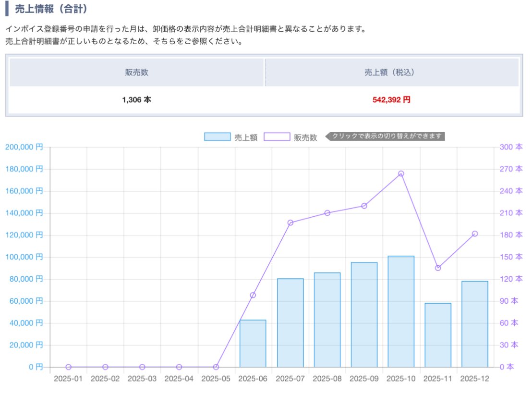The width and height of the screenshot is (532, 395).
Task: Click the インボイス登録番号 notice line
Action: 187,29
